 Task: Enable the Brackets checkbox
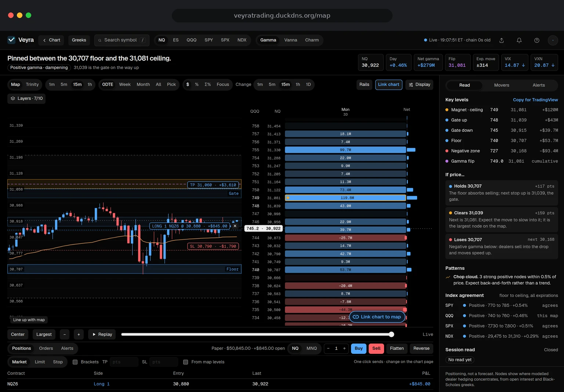click(x=75, y=362)
